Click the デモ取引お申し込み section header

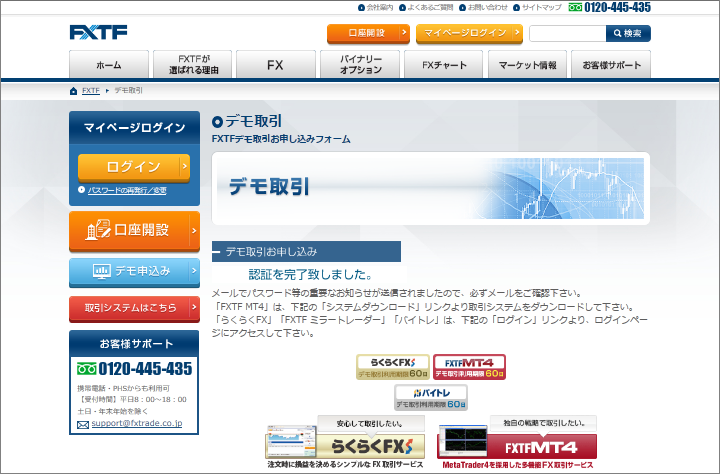[306, 252]
